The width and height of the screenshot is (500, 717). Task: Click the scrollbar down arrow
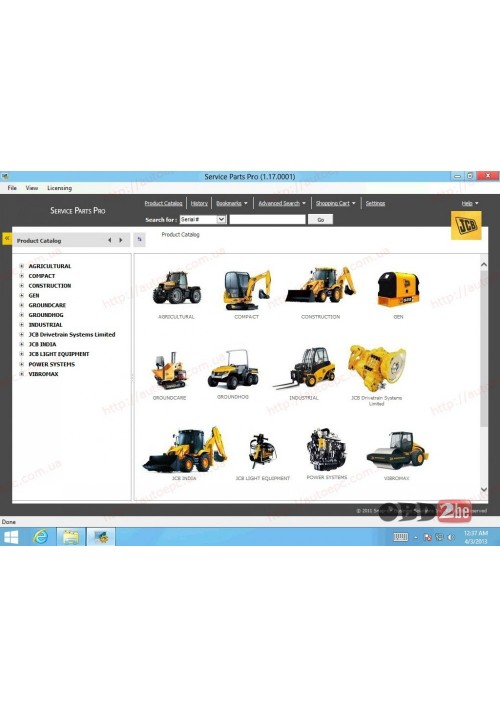[484, 490]
